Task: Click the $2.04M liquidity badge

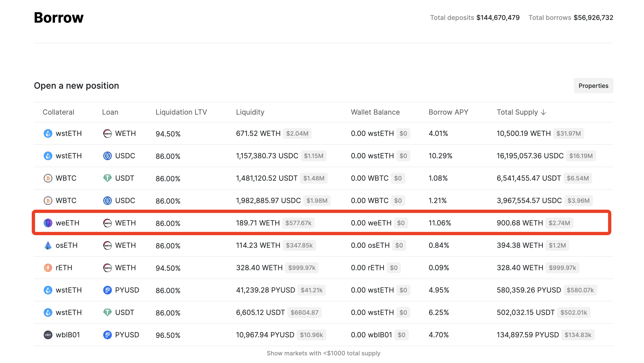Action: pos(297,133)
